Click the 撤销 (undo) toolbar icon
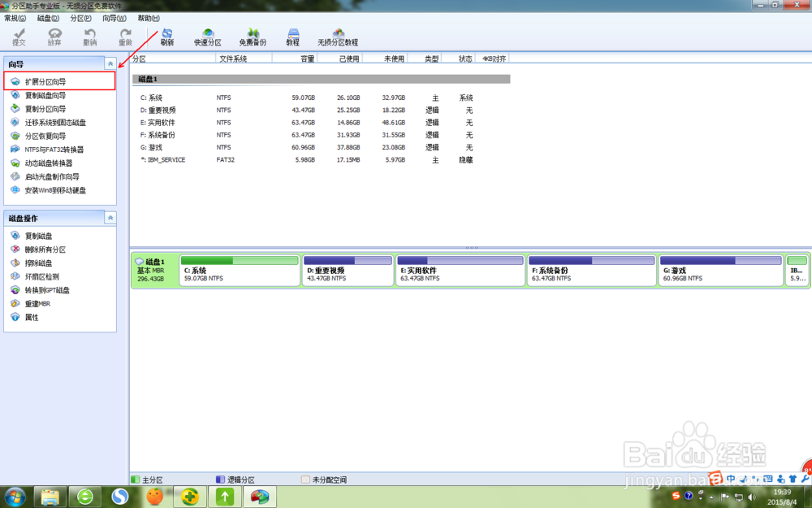 [90, 37]
